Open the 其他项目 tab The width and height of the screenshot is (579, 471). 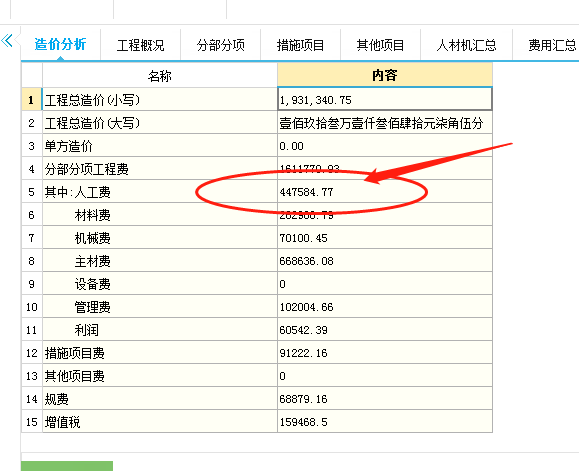380,45
